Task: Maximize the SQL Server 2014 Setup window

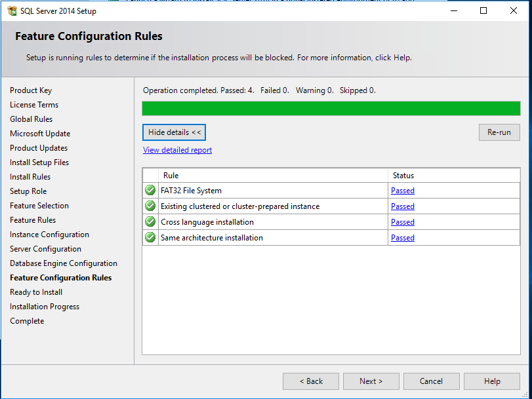Action: pos(483,10)
